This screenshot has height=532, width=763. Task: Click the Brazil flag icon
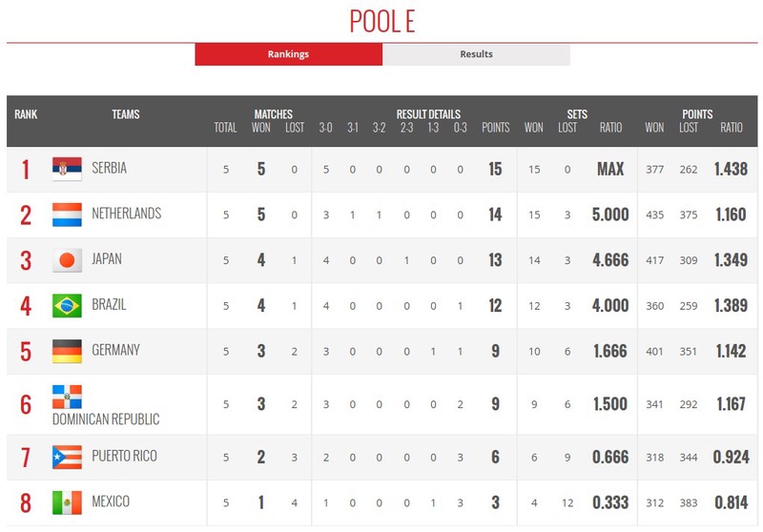(67, 305)
